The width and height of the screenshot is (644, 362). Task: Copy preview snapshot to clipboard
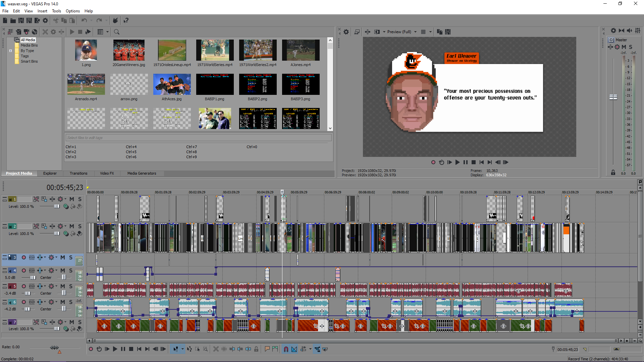click(x=440, y=32)
